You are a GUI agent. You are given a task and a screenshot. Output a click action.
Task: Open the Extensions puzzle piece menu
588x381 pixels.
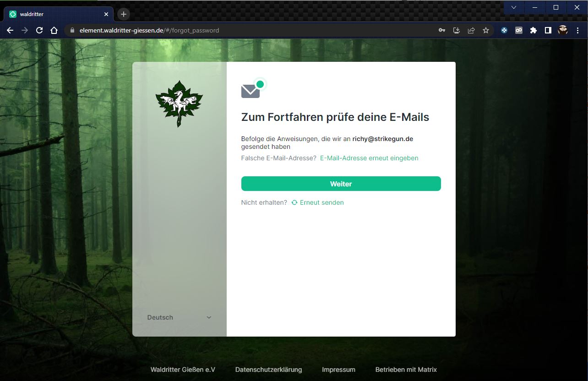click(x=534, y=30)
